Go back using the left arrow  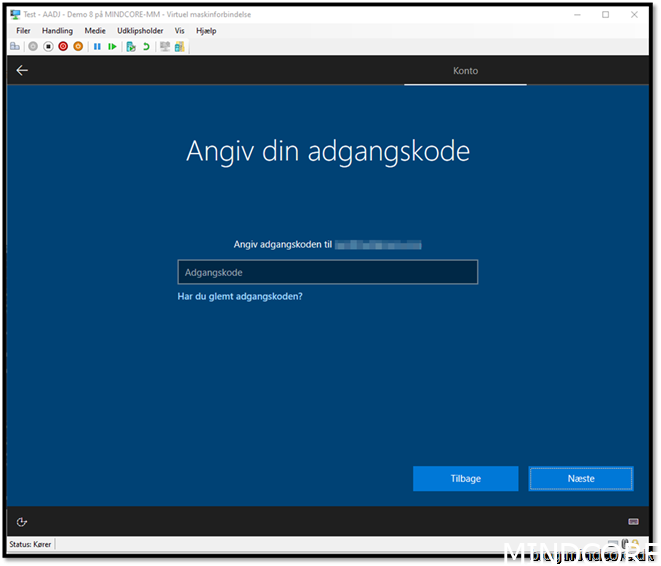point(22,70)
